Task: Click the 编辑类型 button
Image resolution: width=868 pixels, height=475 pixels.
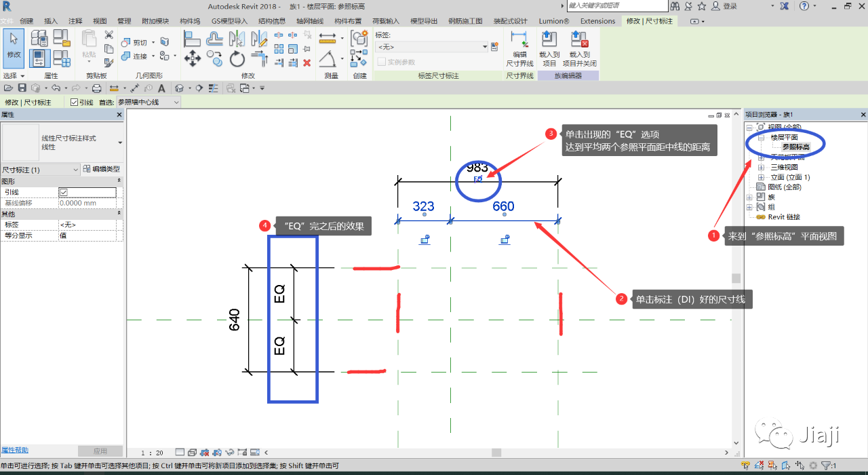Action: [103, 170]
